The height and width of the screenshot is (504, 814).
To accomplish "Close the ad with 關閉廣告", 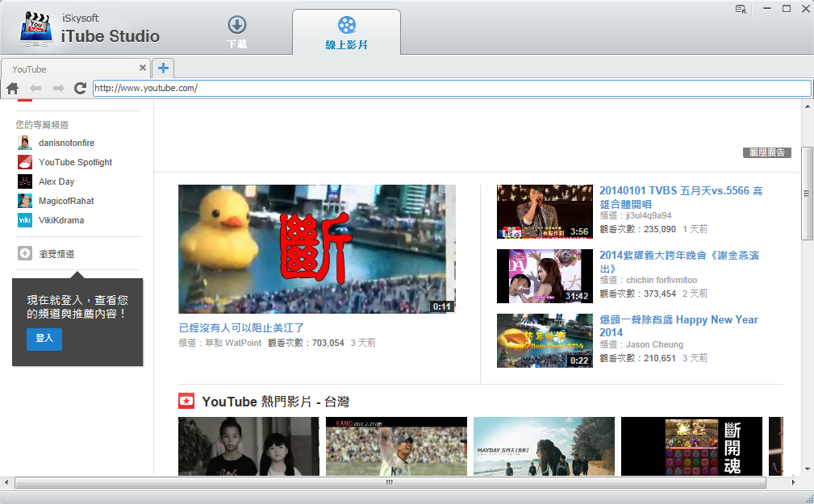I will (766, 152).
